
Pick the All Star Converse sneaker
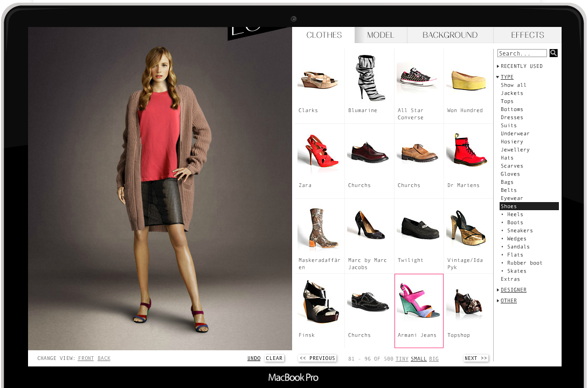(417, 78)
